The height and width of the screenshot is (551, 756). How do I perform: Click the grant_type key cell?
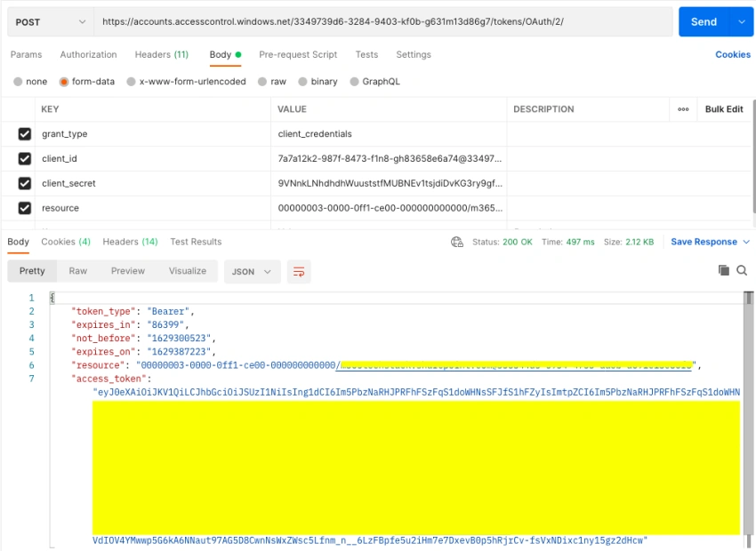click(x=153, y=134)
